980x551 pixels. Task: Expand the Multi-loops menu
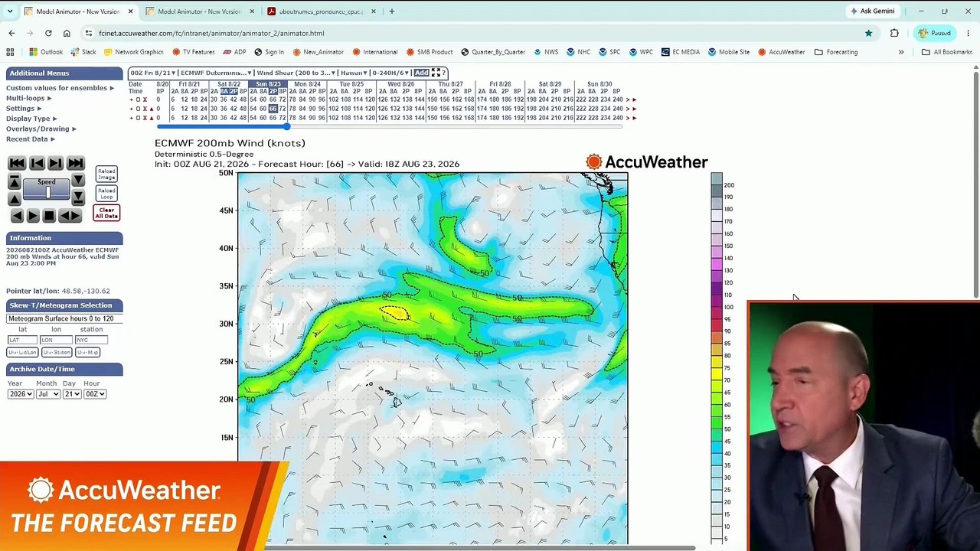[28, 98]
